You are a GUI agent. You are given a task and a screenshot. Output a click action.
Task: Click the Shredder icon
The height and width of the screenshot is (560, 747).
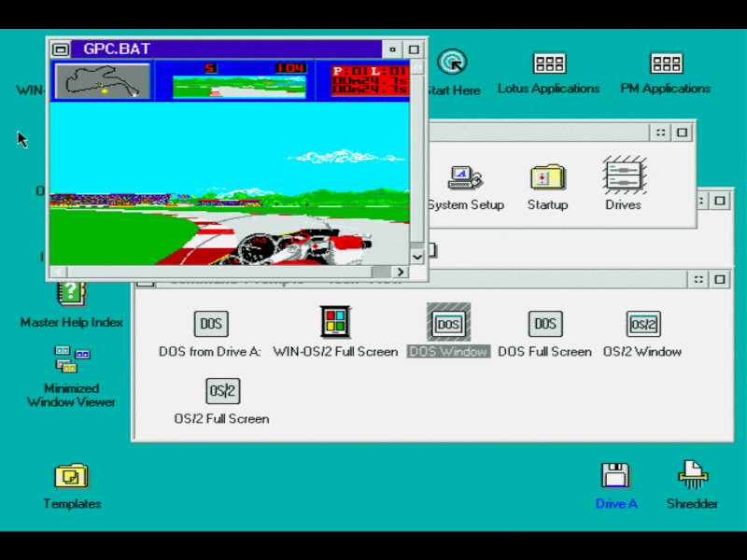coord(693,475)
